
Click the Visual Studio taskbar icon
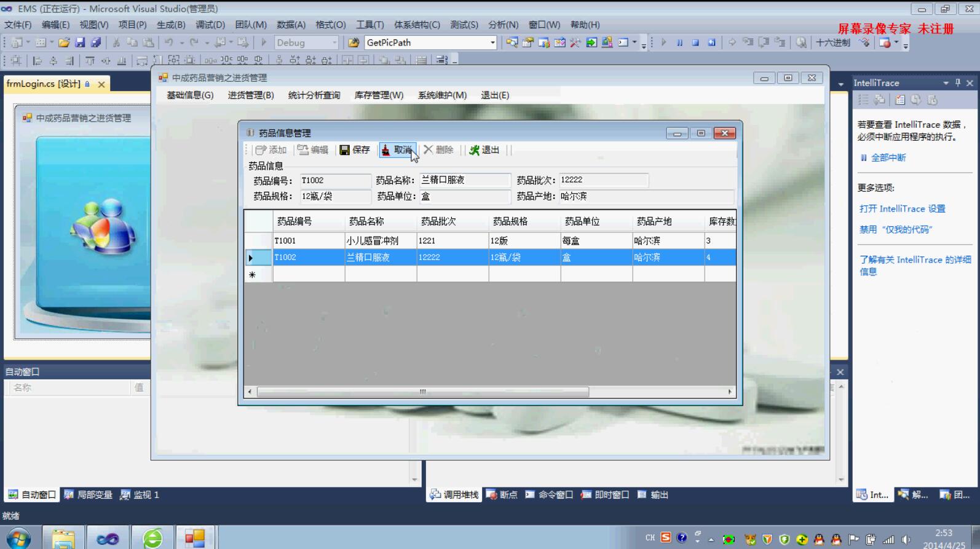point(108,539)
